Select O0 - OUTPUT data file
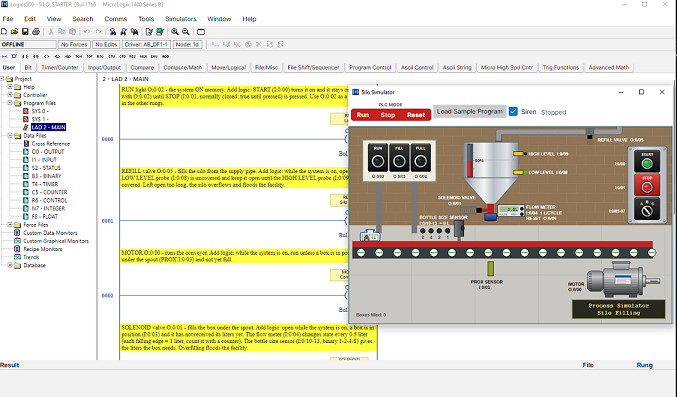677x397 pixels. tap(47, 152)
